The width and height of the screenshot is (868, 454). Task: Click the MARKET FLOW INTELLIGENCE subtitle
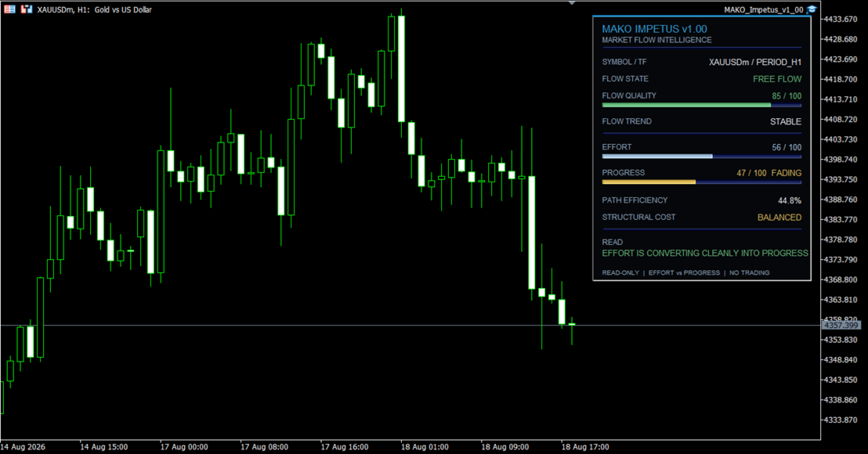(656, 41)
